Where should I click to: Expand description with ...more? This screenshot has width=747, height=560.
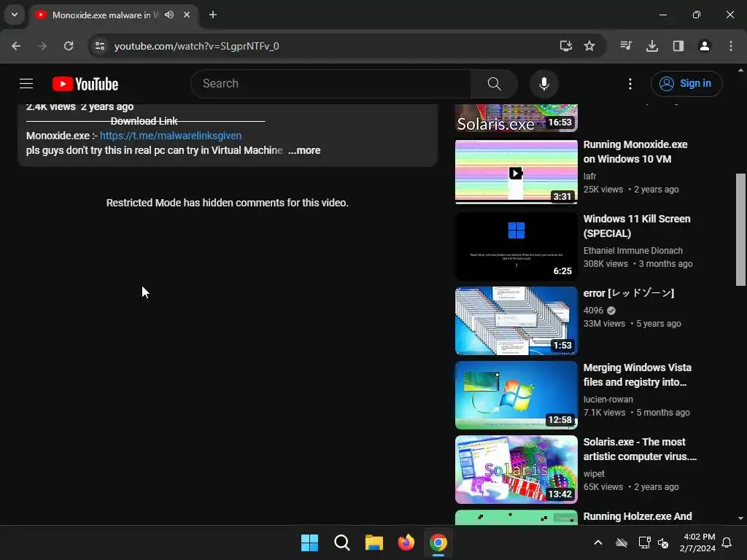pyautogui.click(x=304, y=150)
